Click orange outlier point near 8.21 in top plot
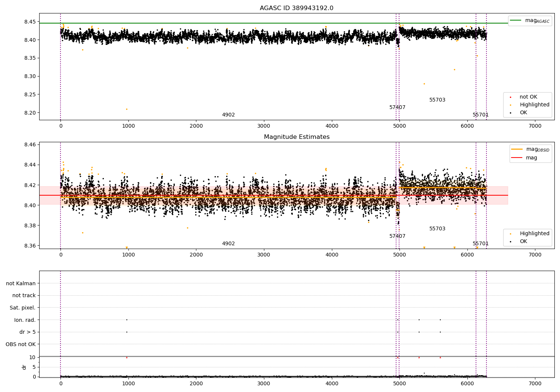The image size is (560, 392). tap(127, 109)
